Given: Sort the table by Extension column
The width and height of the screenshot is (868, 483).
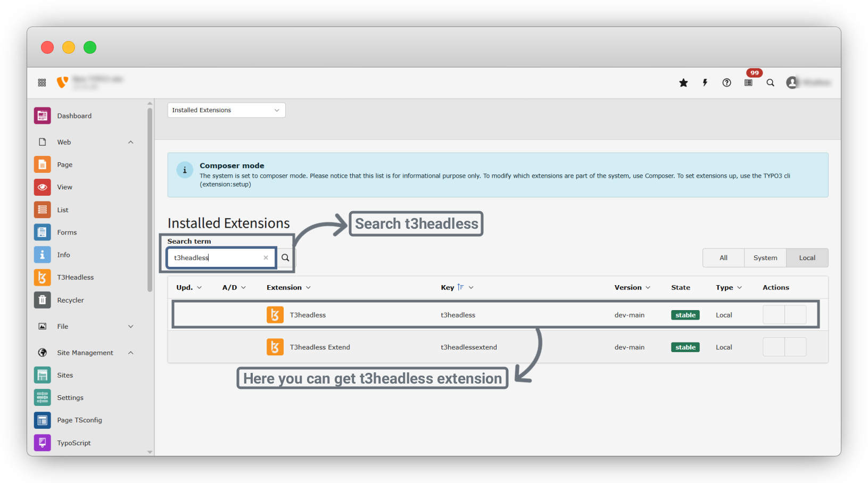Looking at the screenshot, I should (288, 287).
